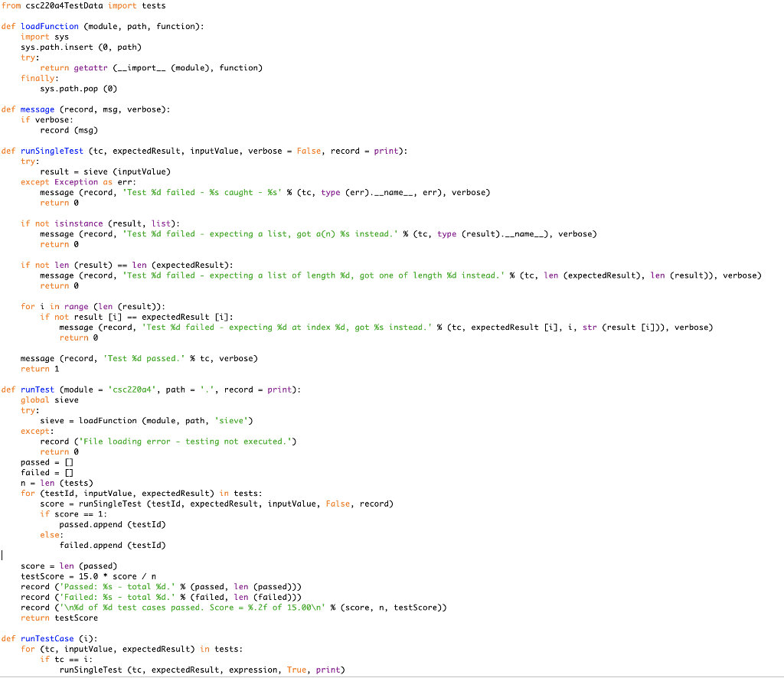The image size is (784, 678).
Task: Click the 'expecting %d at index %d' string
Action: 287,328
